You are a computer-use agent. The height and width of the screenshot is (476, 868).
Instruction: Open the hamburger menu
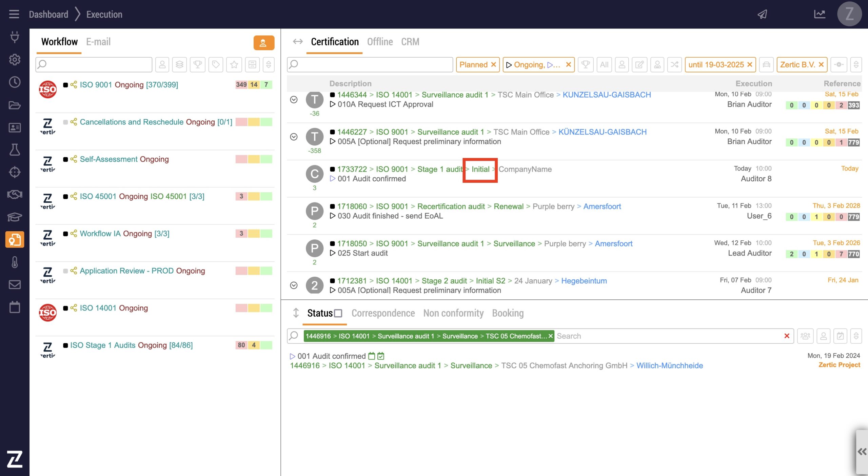[x=14, y=14]
